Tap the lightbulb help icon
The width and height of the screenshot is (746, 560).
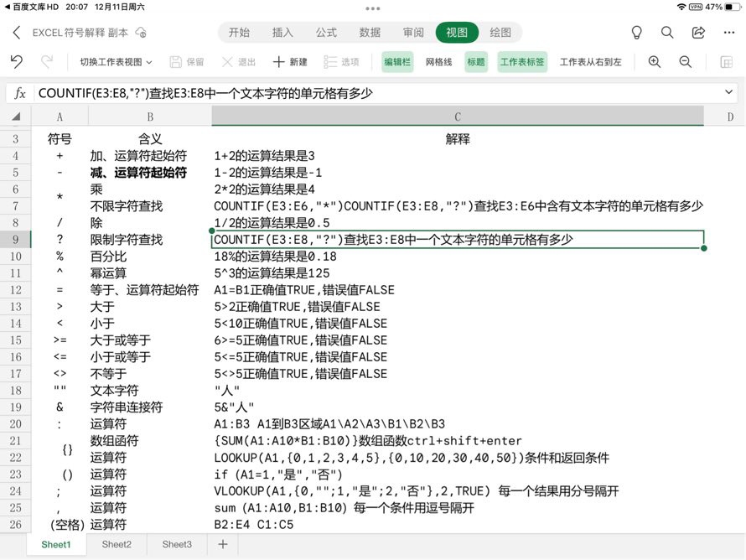[x=637, y=32]
